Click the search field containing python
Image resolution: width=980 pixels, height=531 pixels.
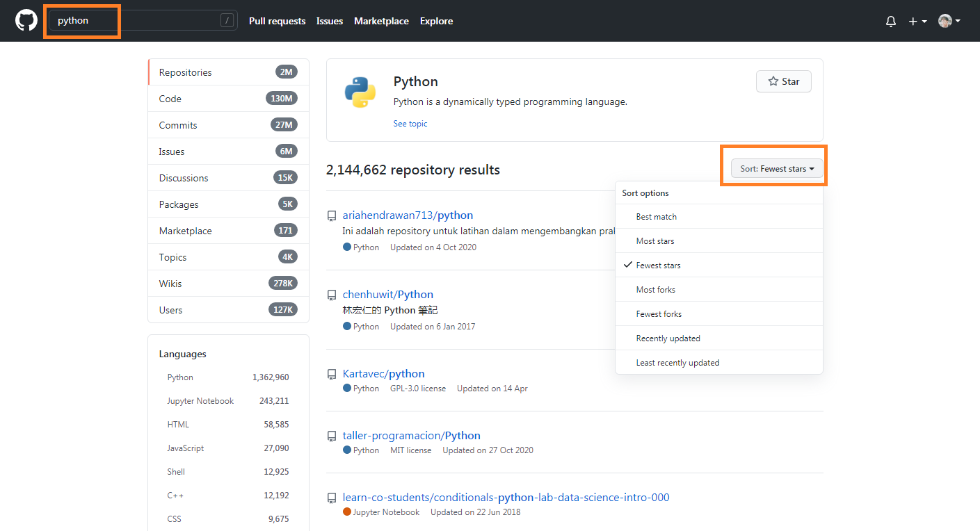(x=143, y=21)
